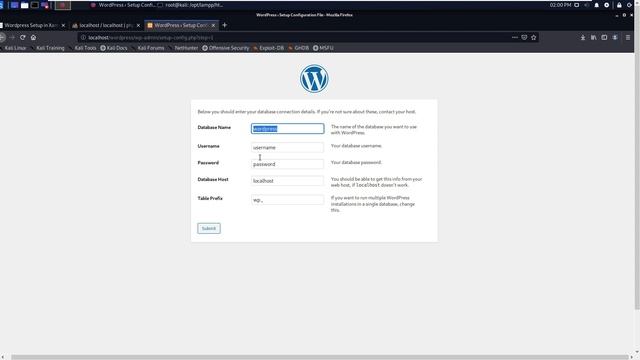
Task: Open the file manager panel launcher
Action: click(24, 5)
